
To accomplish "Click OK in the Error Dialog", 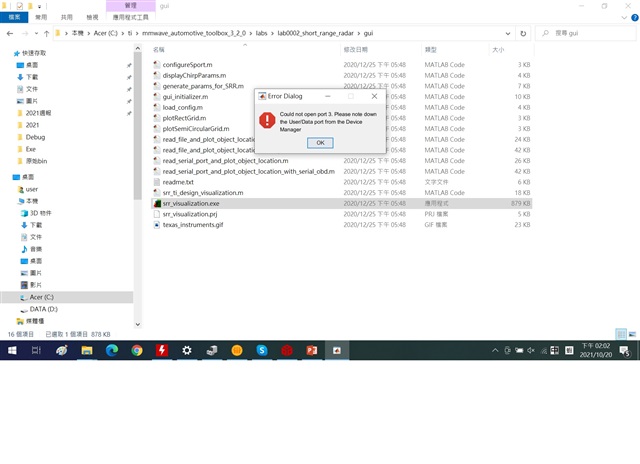I will (320, 143).
